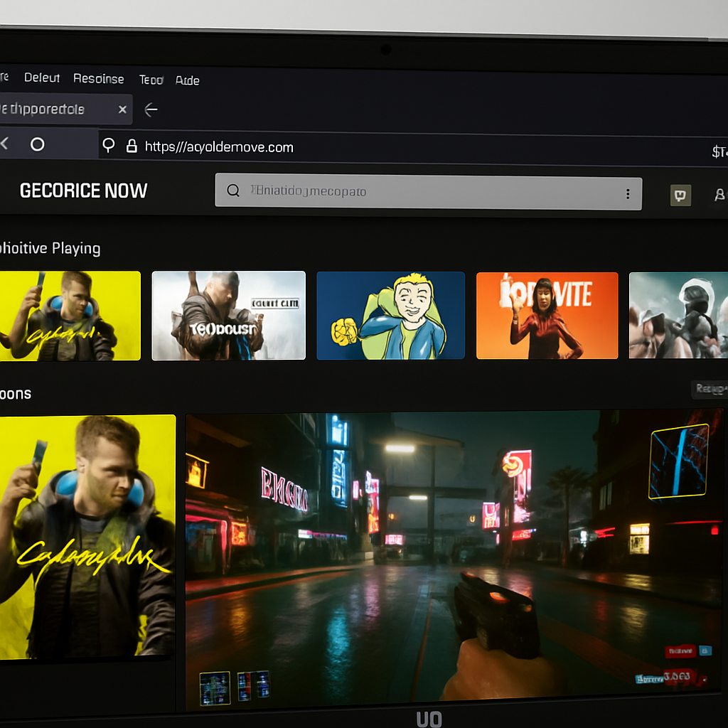728x728 pixels.
Task: Click the neon street gameplay screenshot
Action: tap(454, 560)
